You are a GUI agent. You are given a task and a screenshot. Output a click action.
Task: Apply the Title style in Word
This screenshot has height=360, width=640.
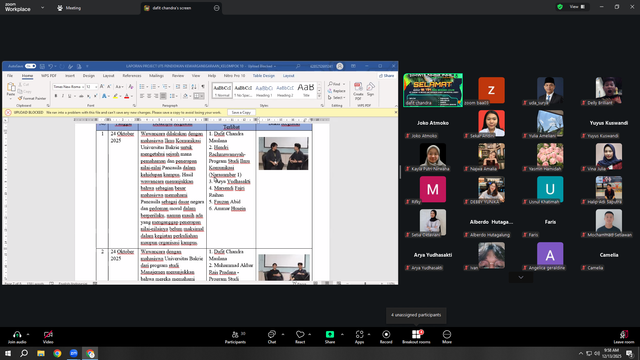306,90
